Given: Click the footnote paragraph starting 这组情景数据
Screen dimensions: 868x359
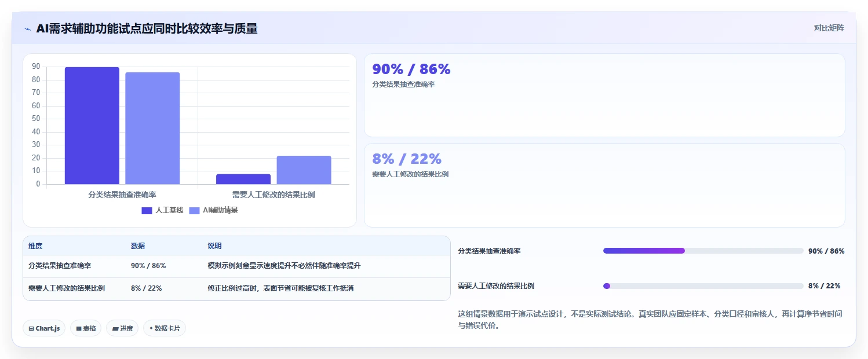Looking at the screenshot, I should tap(650, 320).
